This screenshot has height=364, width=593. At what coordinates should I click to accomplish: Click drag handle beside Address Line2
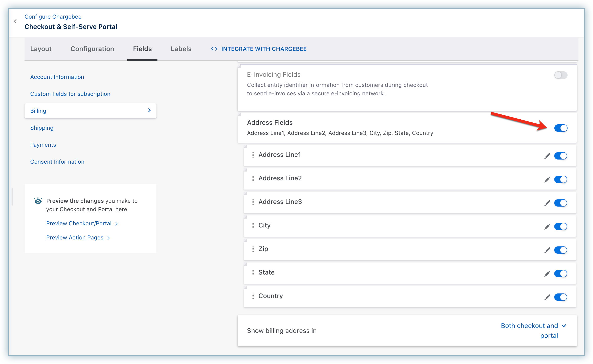[x=253, y=179]
